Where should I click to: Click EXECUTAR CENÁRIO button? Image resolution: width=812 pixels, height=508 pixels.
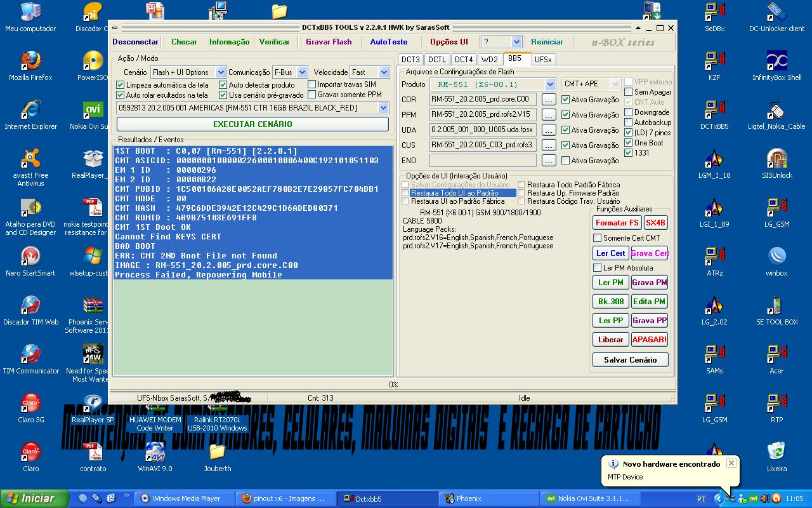252,124
